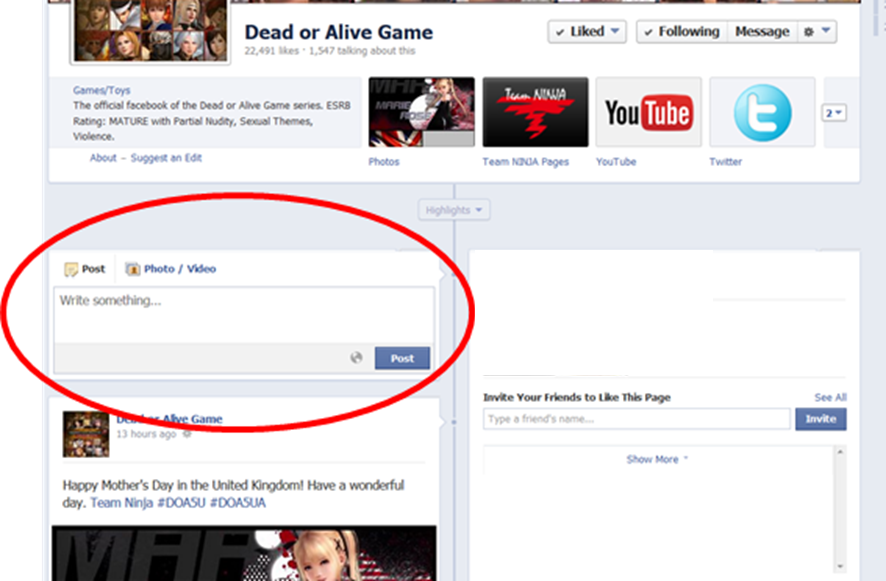Click the note icon beside Post tab

[x=71, y=270]
